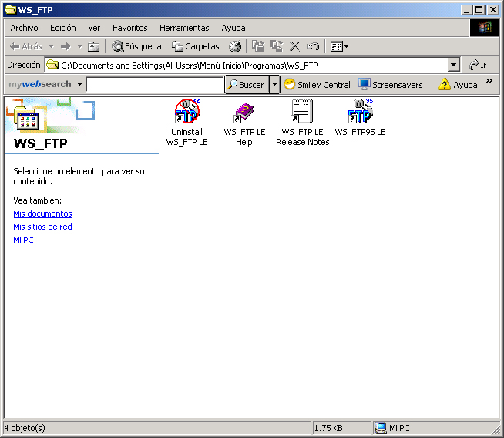Click the address bar path field
The width and height of the screenshot is (504, 438).
coord(246,66)
